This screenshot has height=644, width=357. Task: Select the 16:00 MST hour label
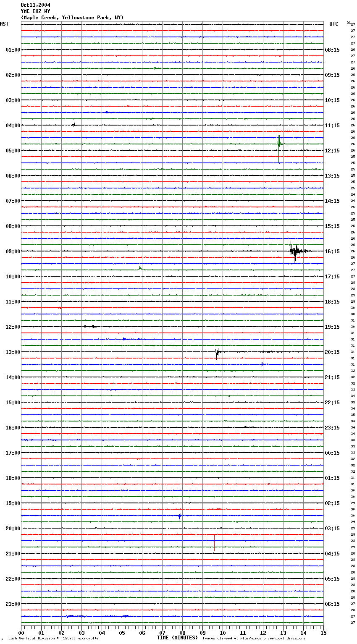coord(13,428)
